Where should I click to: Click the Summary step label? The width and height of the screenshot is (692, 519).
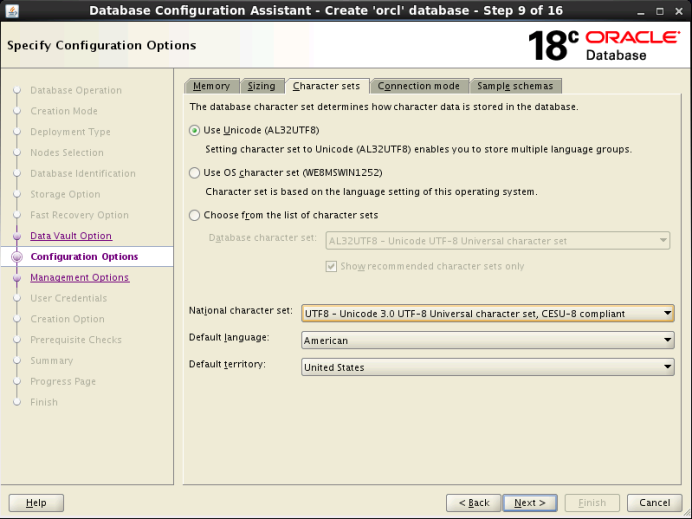(52, 361)
